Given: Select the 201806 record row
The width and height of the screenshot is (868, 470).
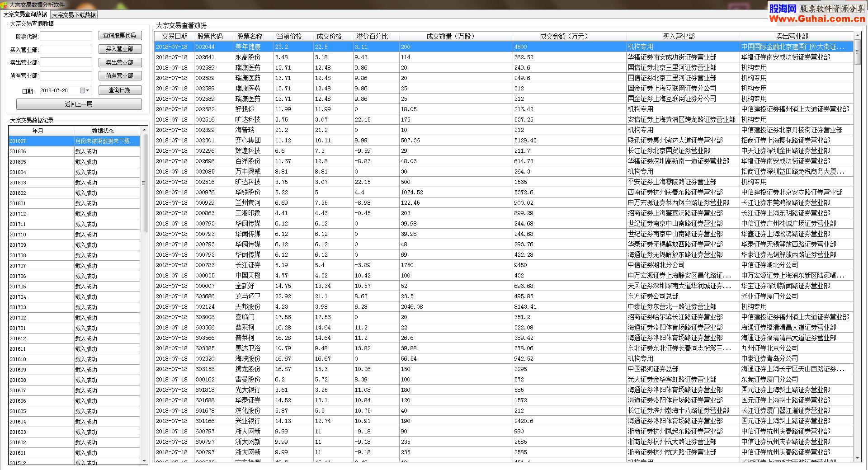Looking at the screenshot, I should [75, 151].
